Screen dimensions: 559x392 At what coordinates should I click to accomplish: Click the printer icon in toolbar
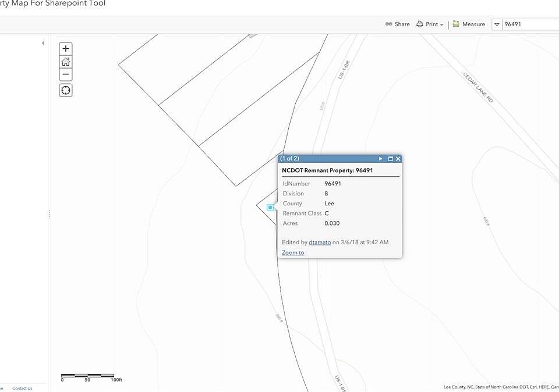coord(420,24)
